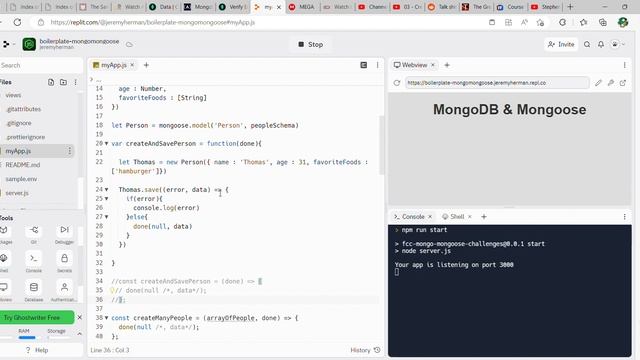Open sample.env in file tree
Viewport: 640px width, 360px height.
coord(21,179)
